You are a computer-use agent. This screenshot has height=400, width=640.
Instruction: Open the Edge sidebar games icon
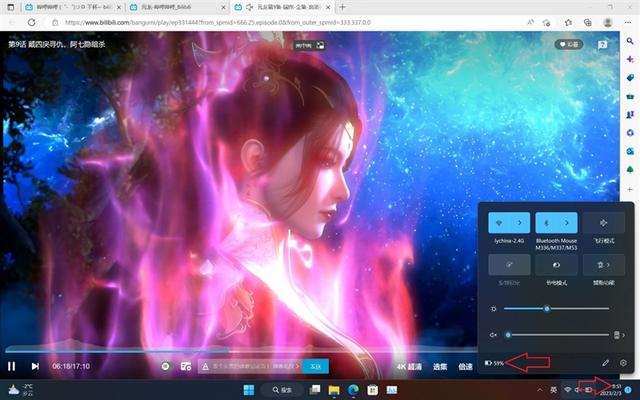[x=630, y=115]
